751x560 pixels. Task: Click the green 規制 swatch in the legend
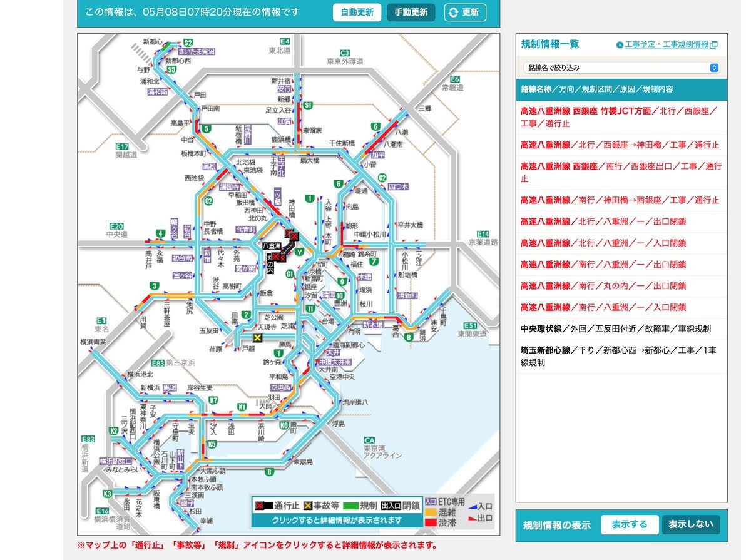click(350, 506)
